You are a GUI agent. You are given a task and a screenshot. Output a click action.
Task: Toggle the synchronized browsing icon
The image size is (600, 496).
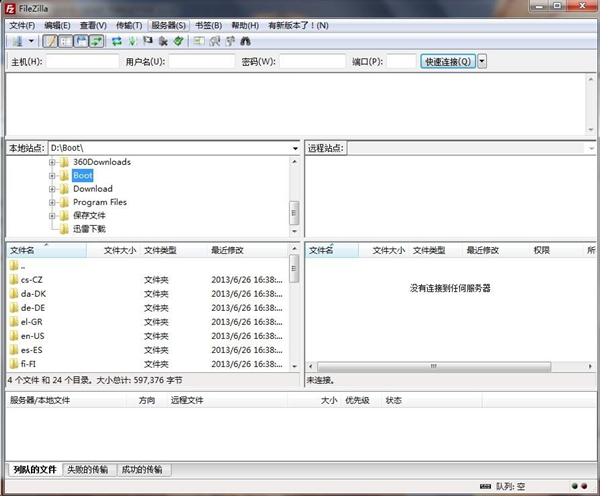pyautogui.click(x=230, y=41)
